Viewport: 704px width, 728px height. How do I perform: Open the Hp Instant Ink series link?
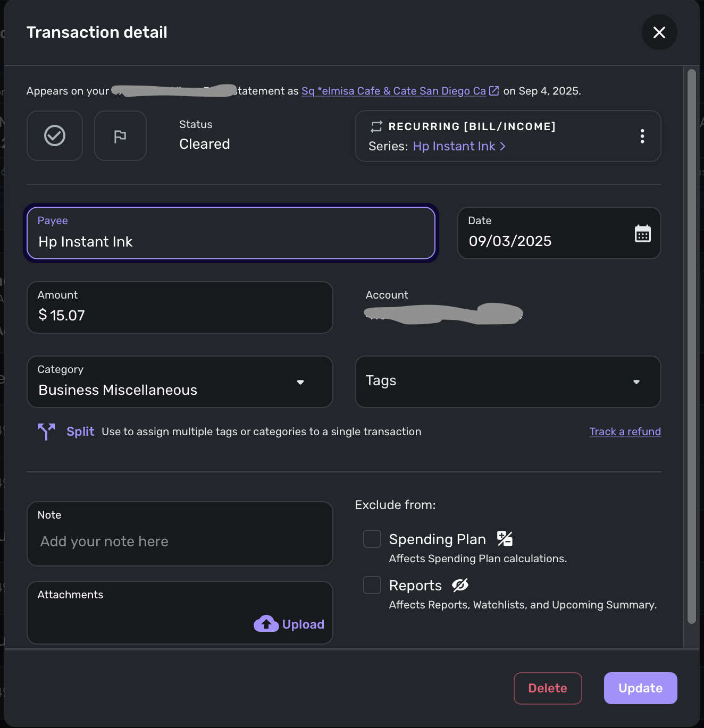coord(458,146)
